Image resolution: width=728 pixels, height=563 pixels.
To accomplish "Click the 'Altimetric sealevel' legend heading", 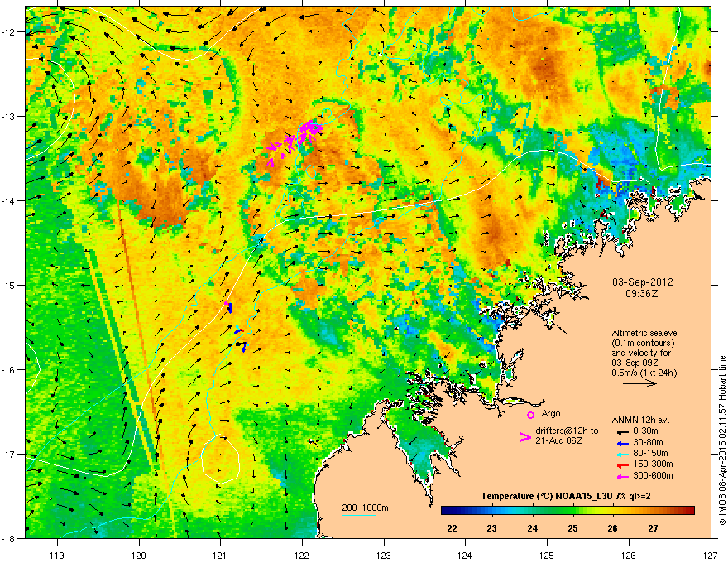I will 645,333.
